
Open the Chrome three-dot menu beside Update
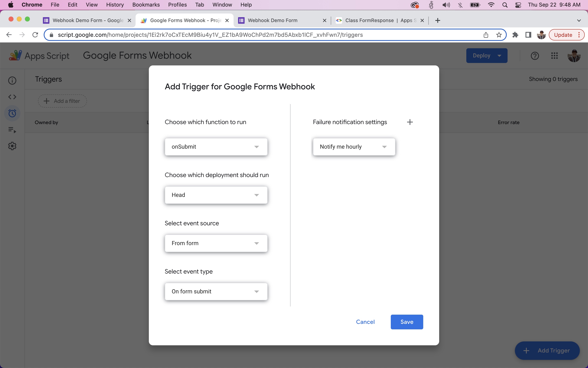tap(579, 35)
